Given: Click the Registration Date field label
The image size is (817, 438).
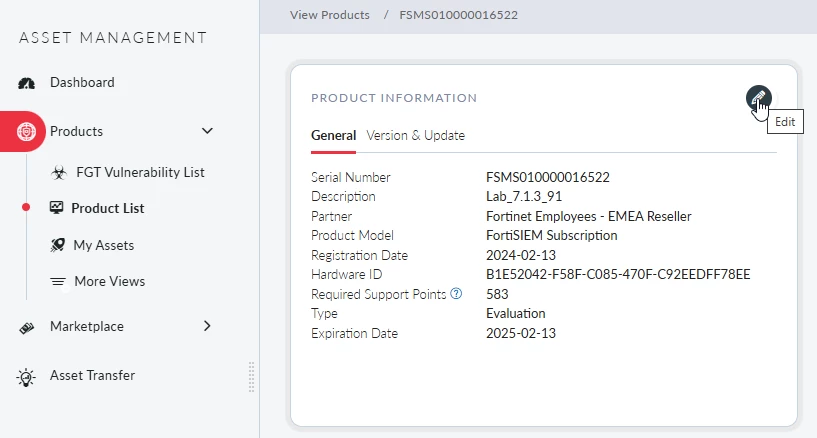Looking at the screenshot, I should 360,256.
